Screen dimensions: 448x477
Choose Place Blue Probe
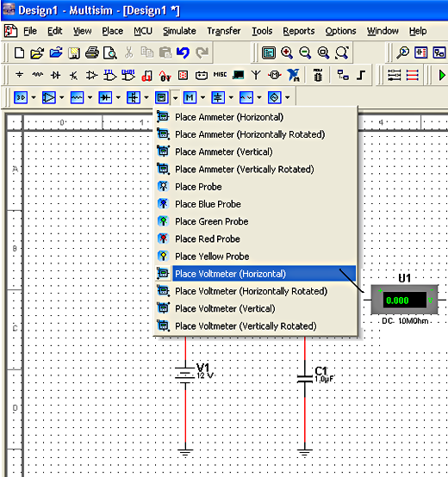click(256, 204)
